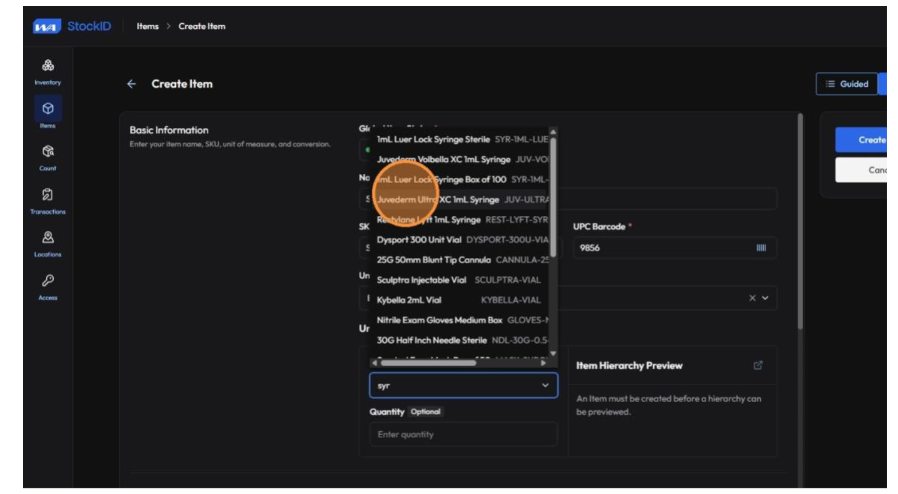
Task: Clear the unit selection with the X icon
Action: point(752,298)
